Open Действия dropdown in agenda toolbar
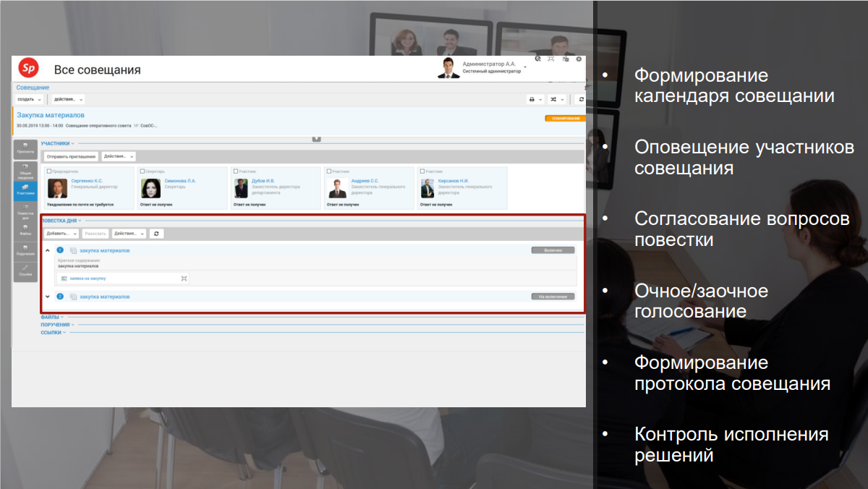Screen dimensions: 868x489 (129, 234)
